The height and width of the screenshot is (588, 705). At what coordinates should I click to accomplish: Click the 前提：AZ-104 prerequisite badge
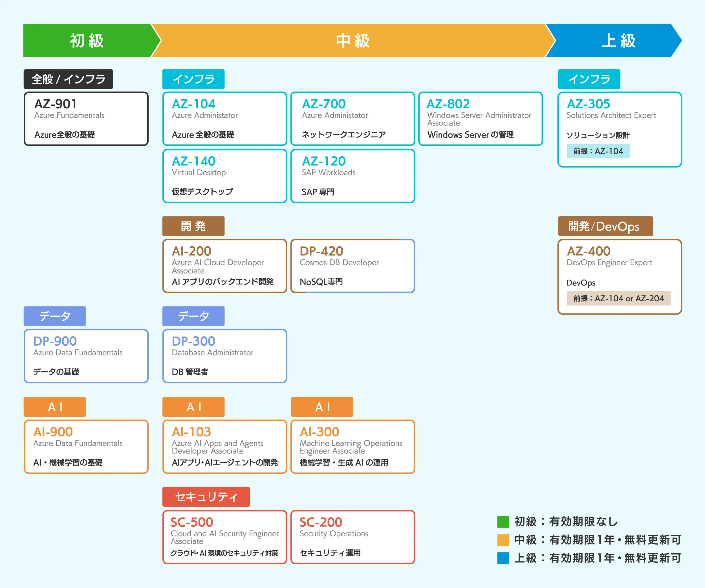(x=598, y=151)
